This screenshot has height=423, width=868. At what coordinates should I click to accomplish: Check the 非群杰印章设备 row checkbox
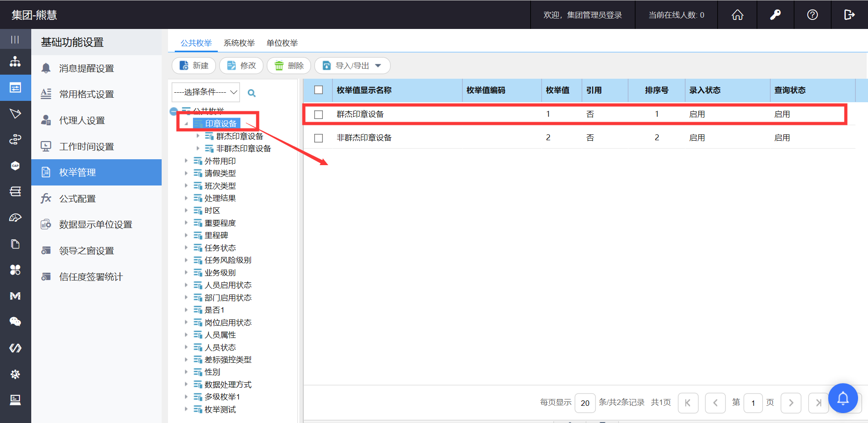[319, 138]
